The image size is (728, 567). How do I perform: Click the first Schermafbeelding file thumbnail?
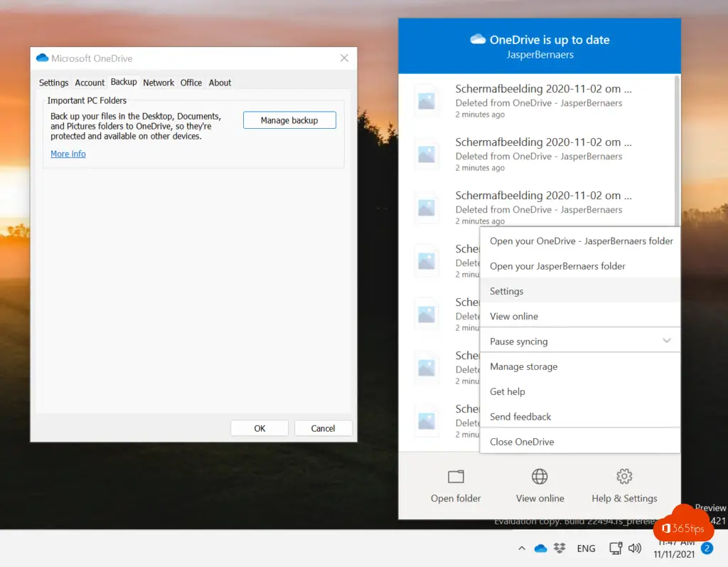pos(427,101)
